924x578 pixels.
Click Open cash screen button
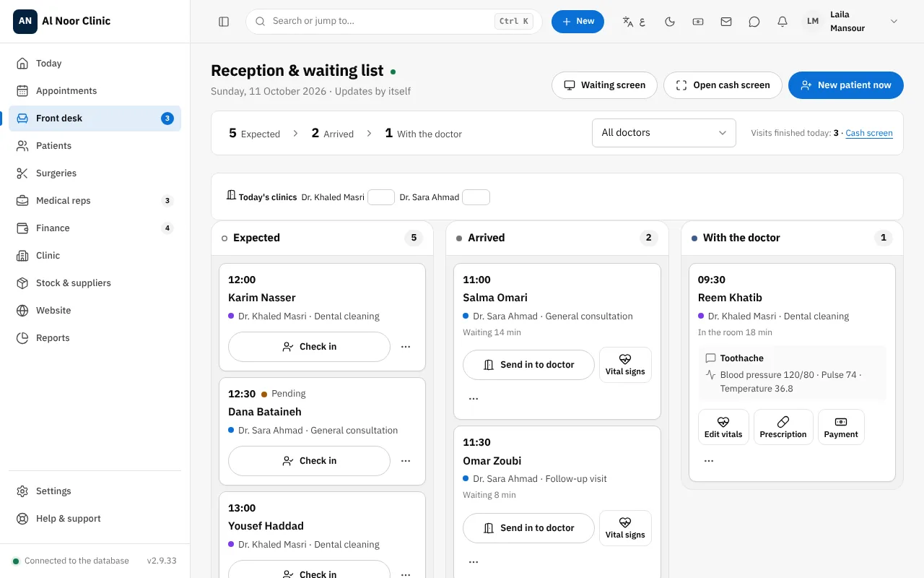pos(723,85)
